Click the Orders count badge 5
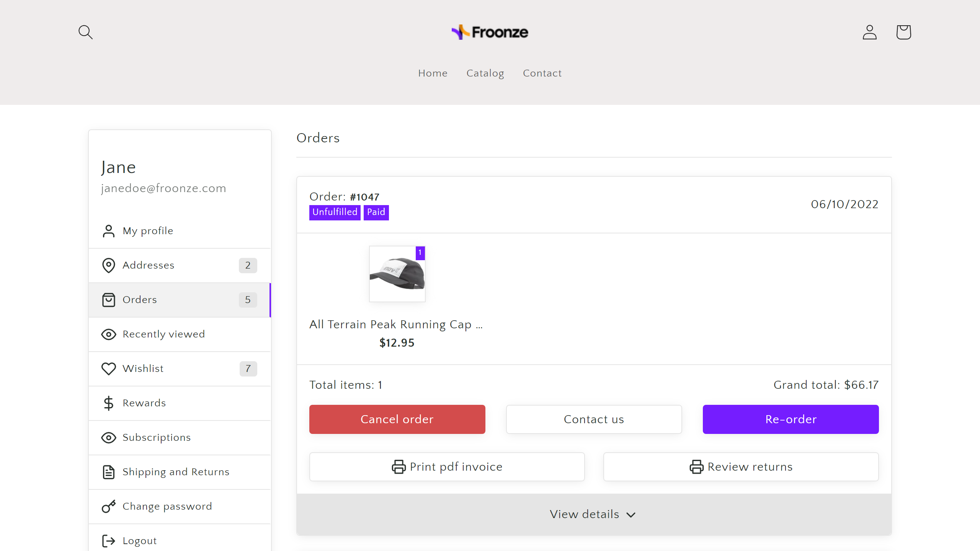 pyautogui.click(x=248, y=300)
